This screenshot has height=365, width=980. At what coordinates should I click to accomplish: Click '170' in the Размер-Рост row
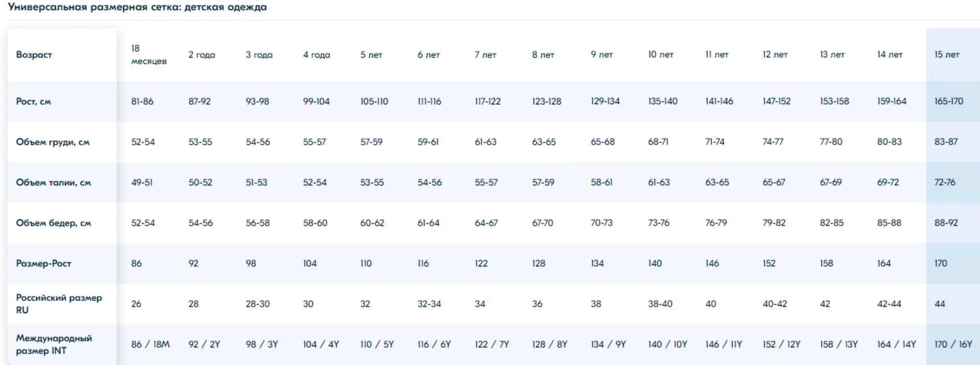click(941, 263)
